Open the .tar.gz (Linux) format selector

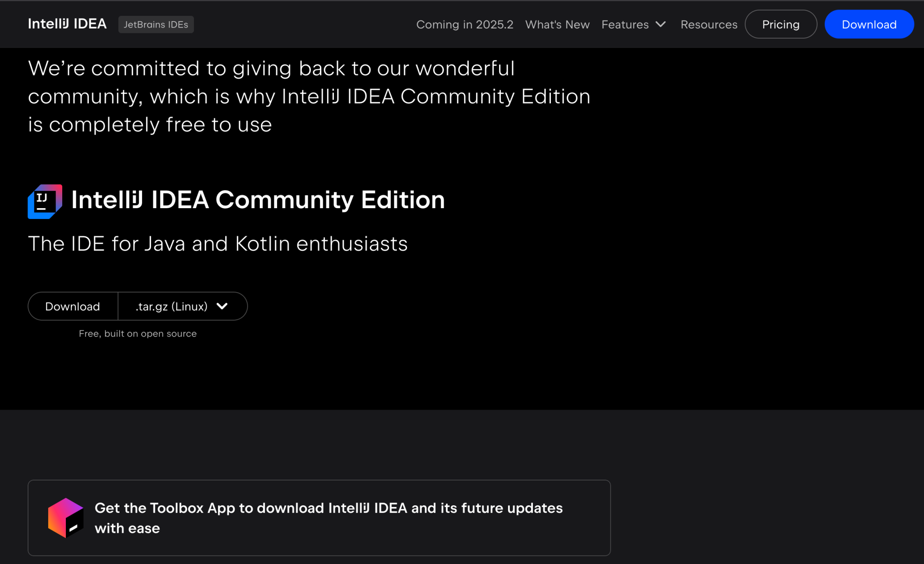182,306
